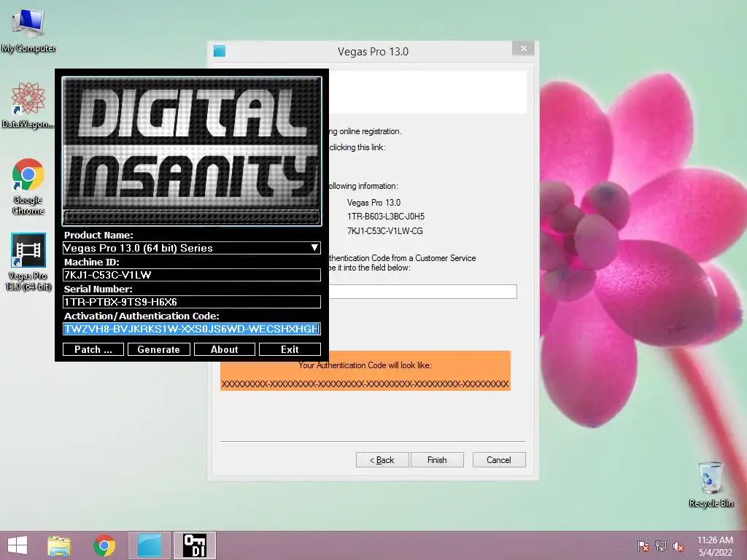Click the 'Vegas Pro 13.0' product text in dialog
The width and height of the screenshot is (747, 560).
click(x=374, y=203)
